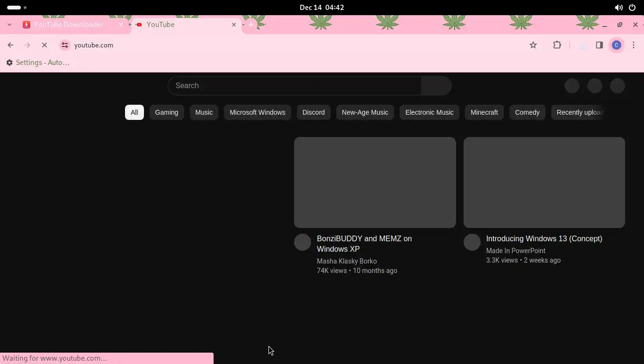The height and width of the screenshot is (364, 644).
Task: Open the clock showing Dec 14 04:42
Action: [x=322, y=8]
